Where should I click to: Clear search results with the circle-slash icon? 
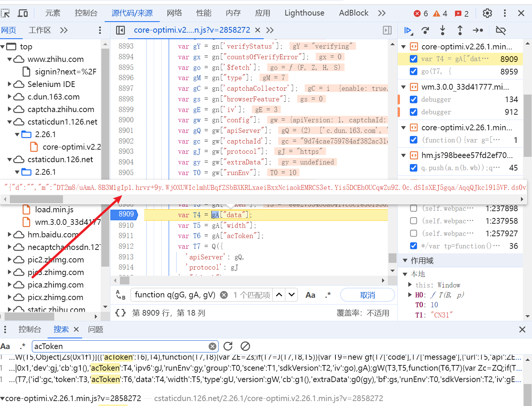[246, 346]
